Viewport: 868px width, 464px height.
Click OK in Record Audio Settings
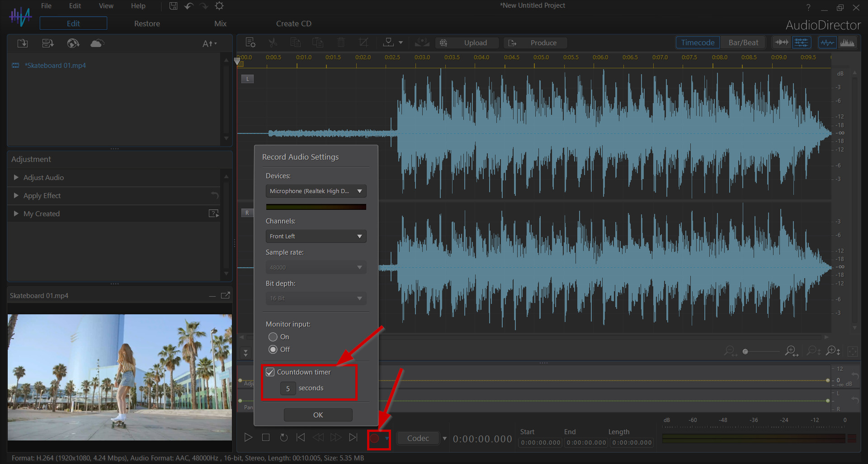(318, 415)
